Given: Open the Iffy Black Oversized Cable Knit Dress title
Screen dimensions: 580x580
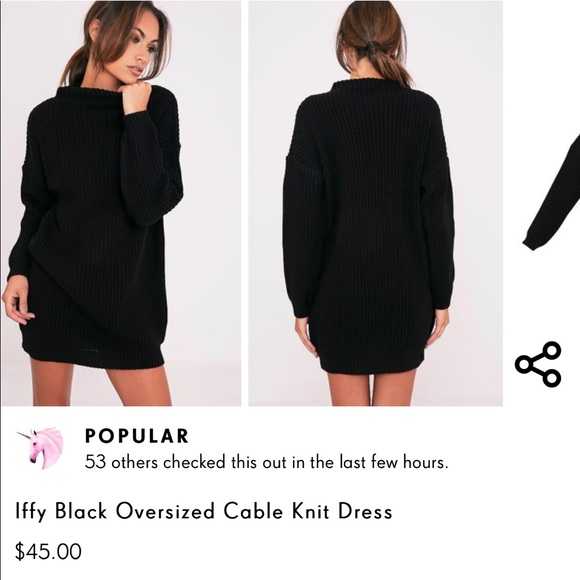Looking at the screenshot, I should coord(203,512).
